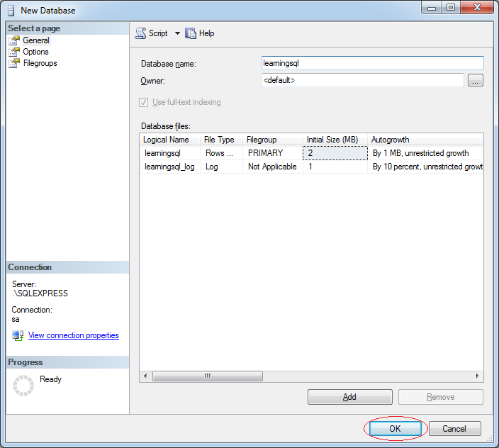499x448 pixels.
Task: Click horizontal scrollbar left arrow
Action: [x=145, y=376]
